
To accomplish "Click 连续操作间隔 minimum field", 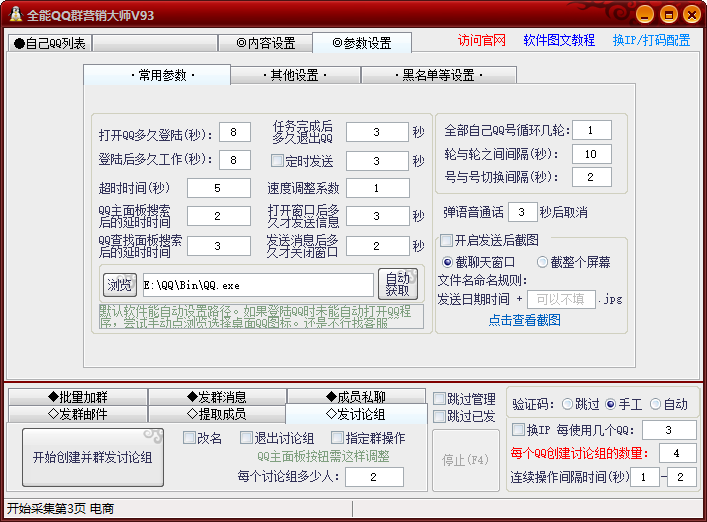I will tap(645, 477).
